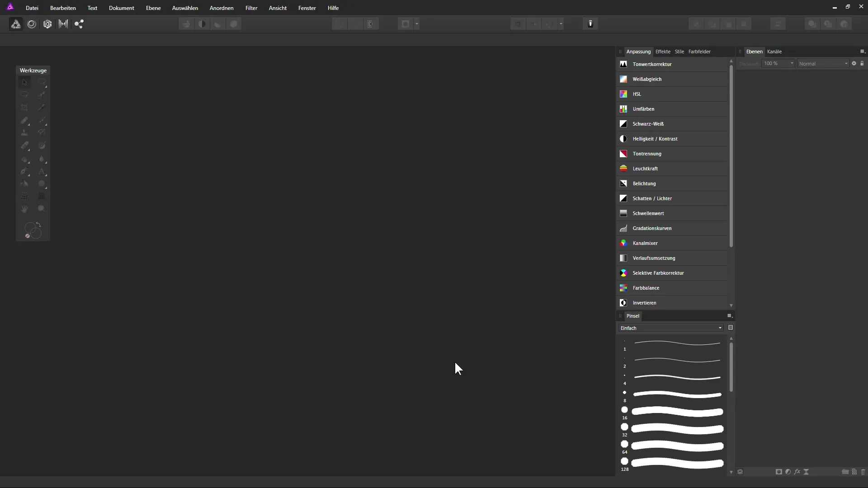Add a mask layer from Ebenen footer

778,472
